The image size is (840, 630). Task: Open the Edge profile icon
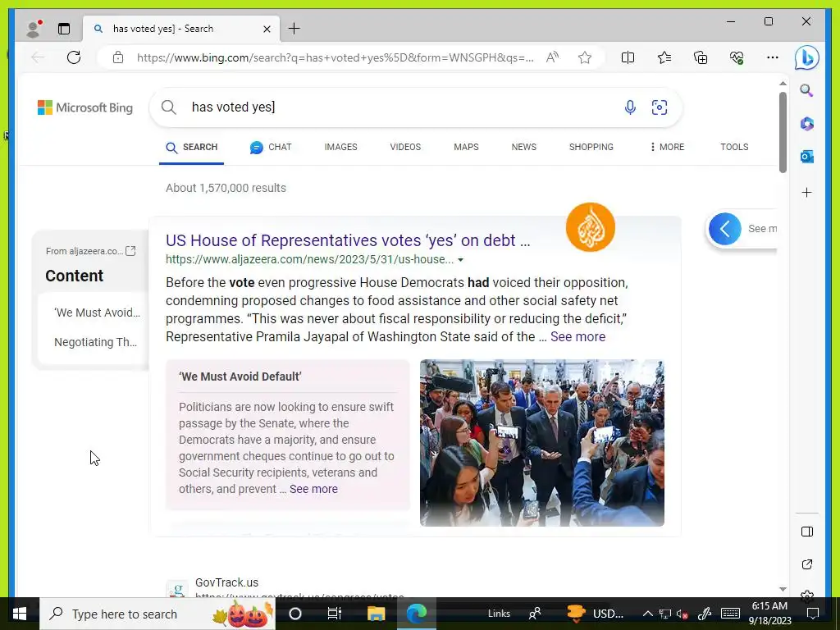[x=34, y=29]
